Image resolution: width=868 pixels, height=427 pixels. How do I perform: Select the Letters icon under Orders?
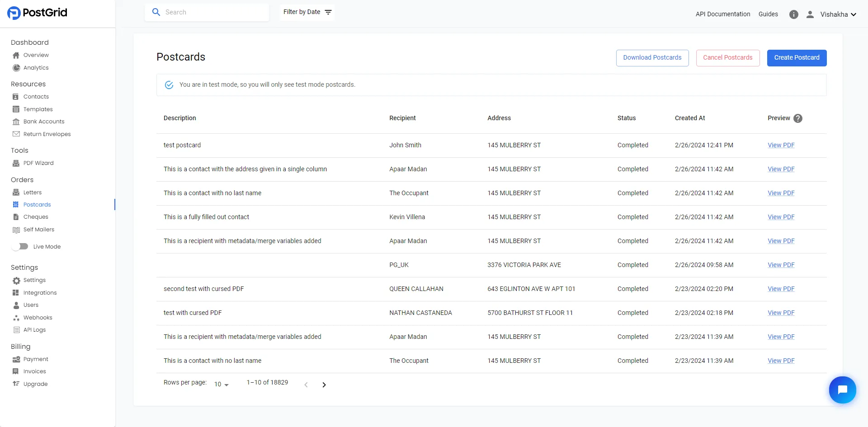(x=16, y=192)
